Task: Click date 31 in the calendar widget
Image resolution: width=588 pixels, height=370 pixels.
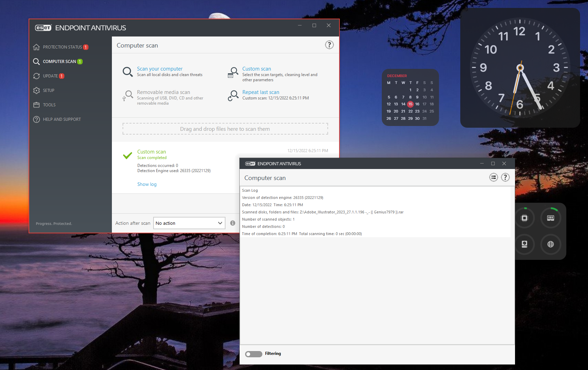Action: (424, 118)
